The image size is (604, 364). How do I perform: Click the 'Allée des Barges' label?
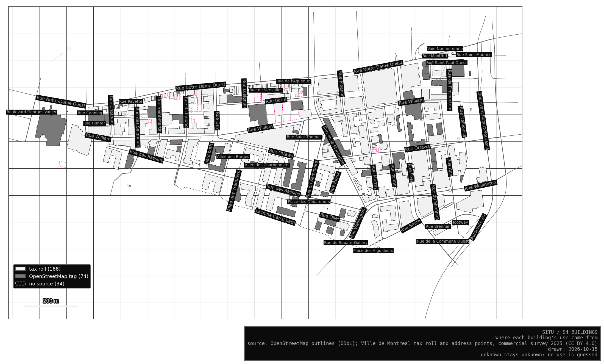[233, 157]
